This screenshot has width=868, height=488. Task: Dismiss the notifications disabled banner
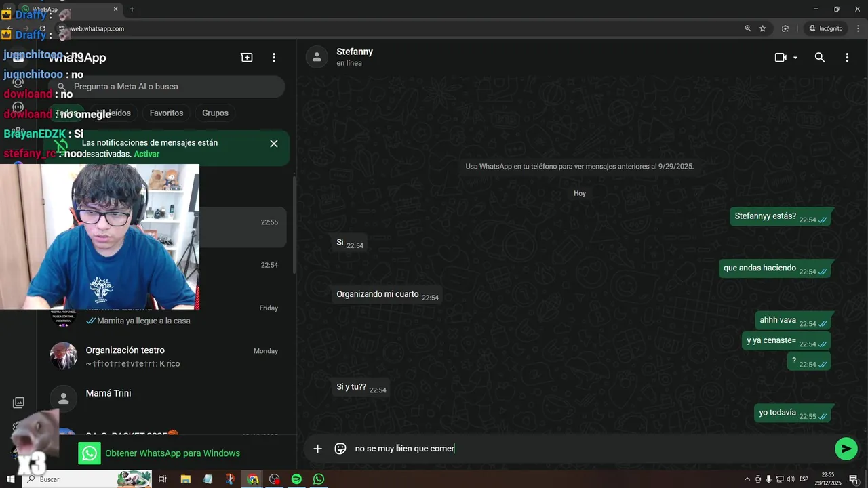click(x=274, y=144)
